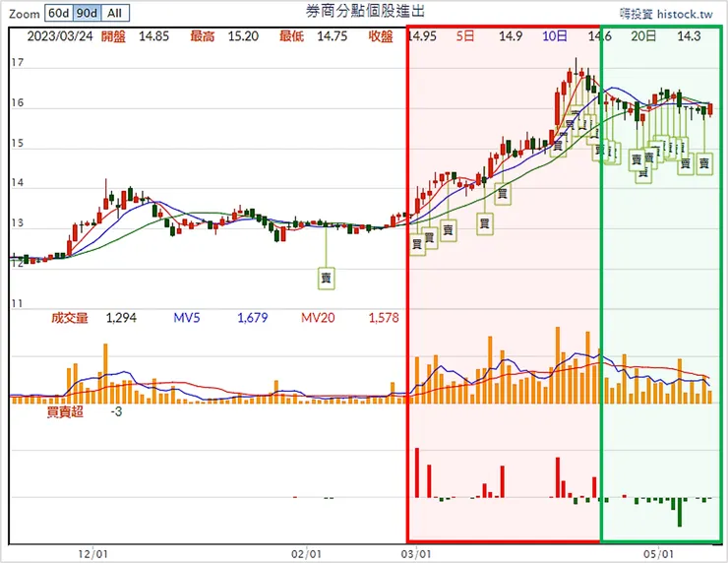Viewport: 728px width, 563px height.
Task: Click the 成交量 volume label
Action: 69,318
